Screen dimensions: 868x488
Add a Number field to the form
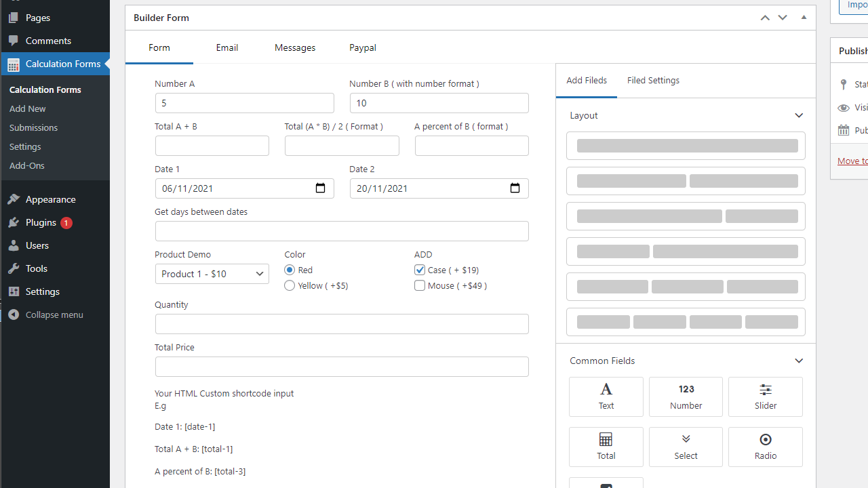686,396
